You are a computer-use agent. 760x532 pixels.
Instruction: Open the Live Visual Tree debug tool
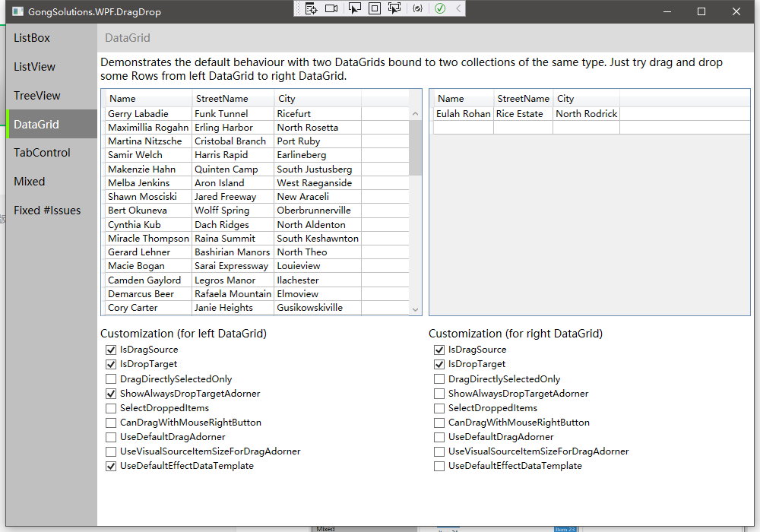311,8
